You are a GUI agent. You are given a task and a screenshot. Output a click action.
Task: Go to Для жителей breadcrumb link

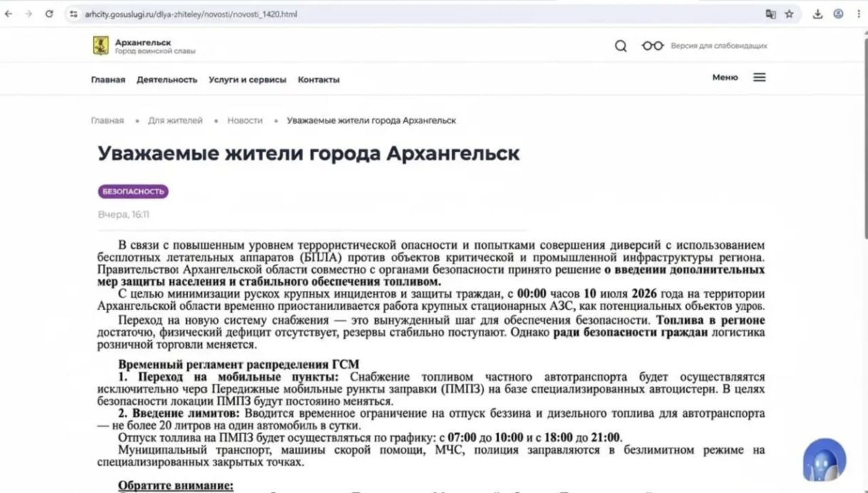pos(176,120)
